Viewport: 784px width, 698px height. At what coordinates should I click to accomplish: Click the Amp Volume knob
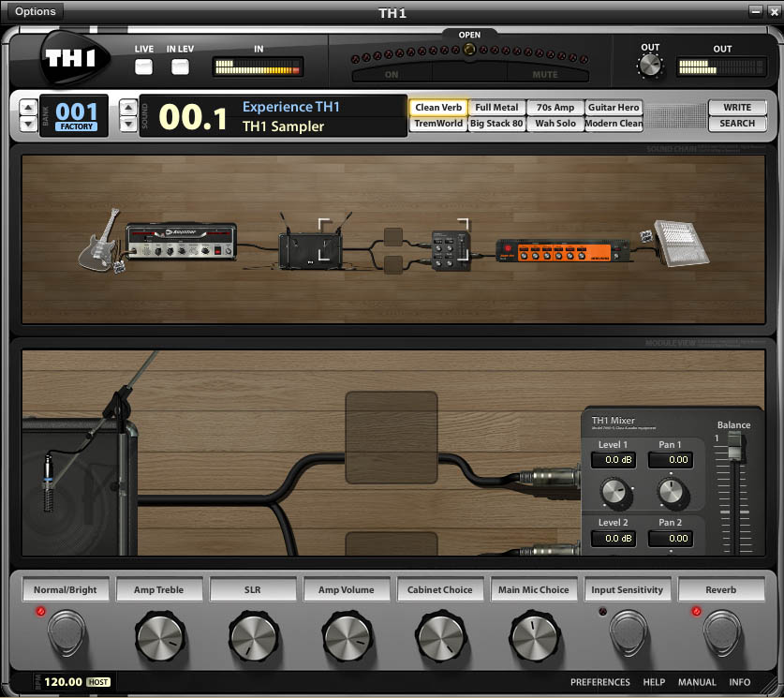click(347, 636)
